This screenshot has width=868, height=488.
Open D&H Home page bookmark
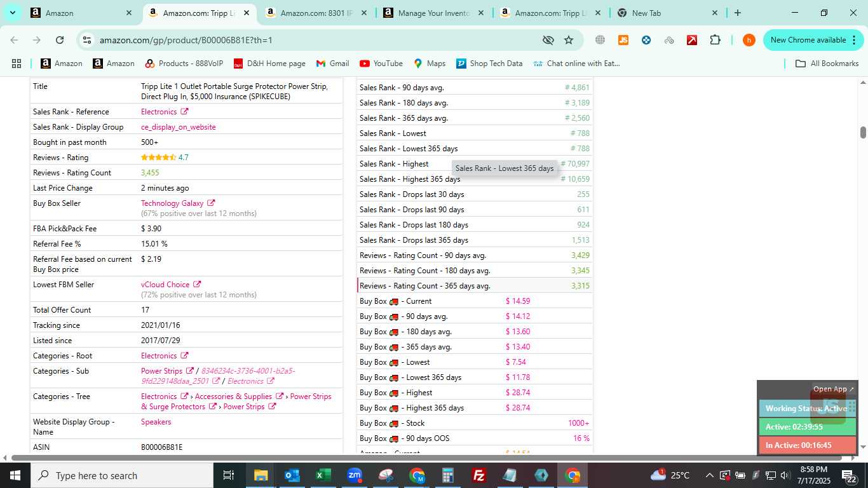(269, 64)
